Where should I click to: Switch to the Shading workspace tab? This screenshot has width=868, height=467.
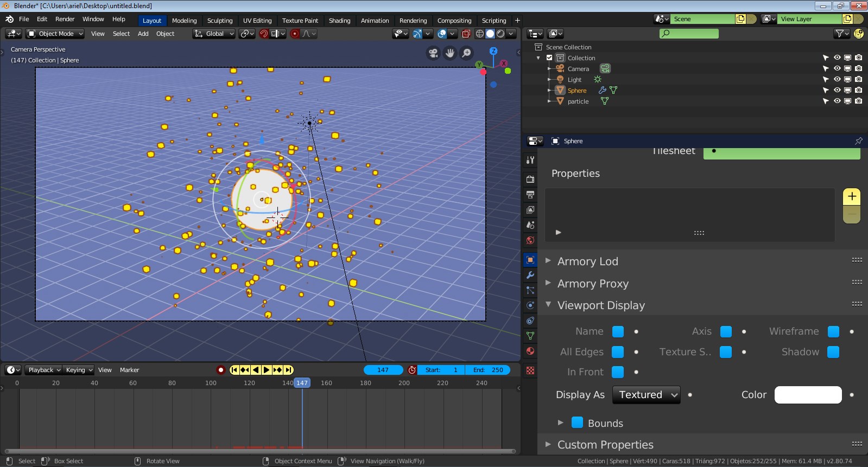339,21
